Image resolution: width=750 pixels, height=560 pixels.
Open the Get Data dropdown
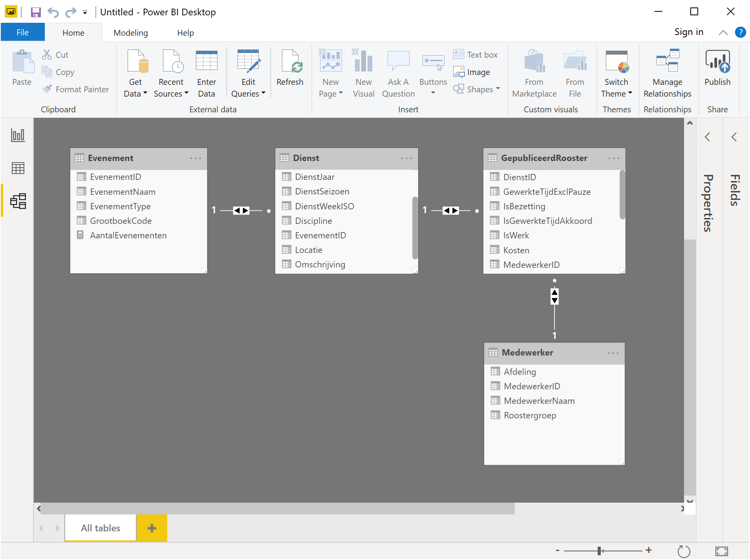(x=135, y=73)
